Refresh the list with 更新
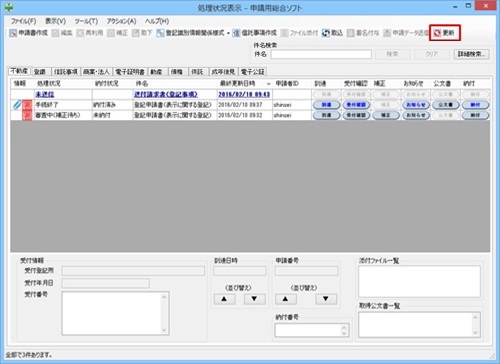500x364 pixels. [x=445, y=33]
